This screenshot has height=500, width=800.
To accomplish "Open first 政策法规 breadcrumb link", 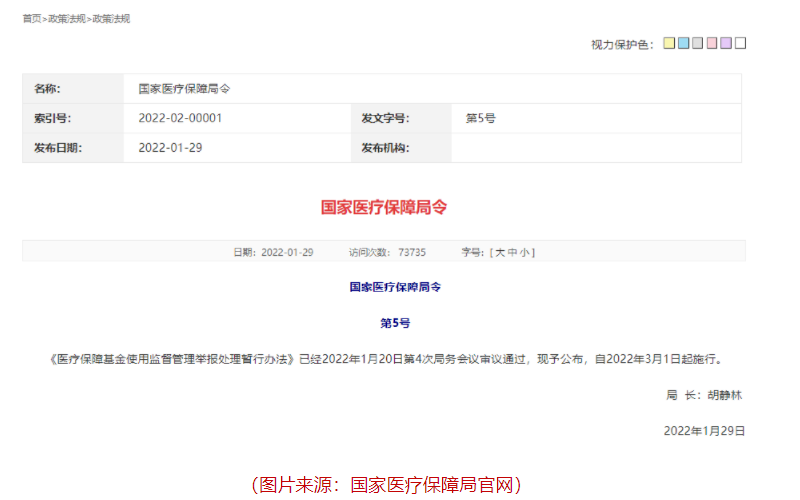I will pos(67,19).
